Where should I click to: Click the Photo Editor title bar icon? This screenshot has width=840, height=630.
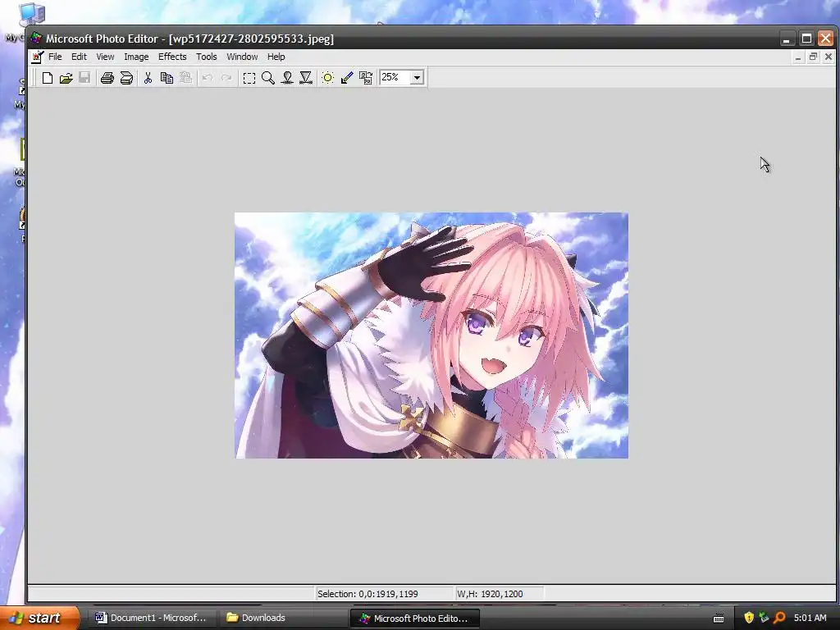36,38
